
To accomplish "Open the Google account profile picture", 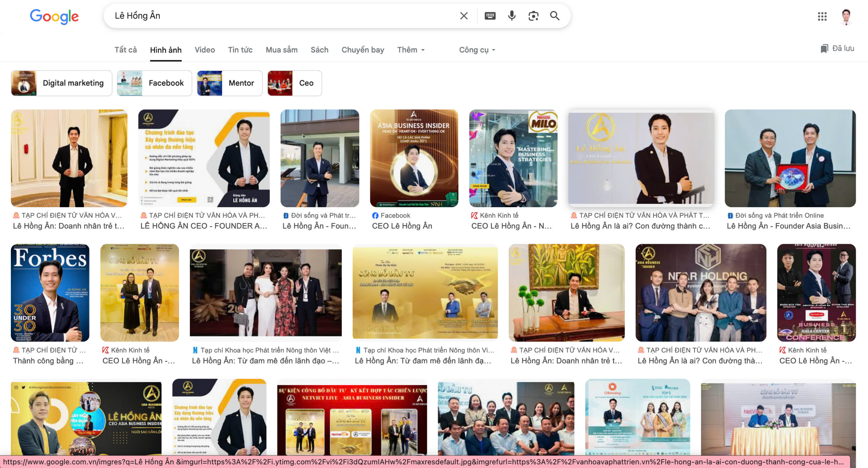I will tap(846, 16).
